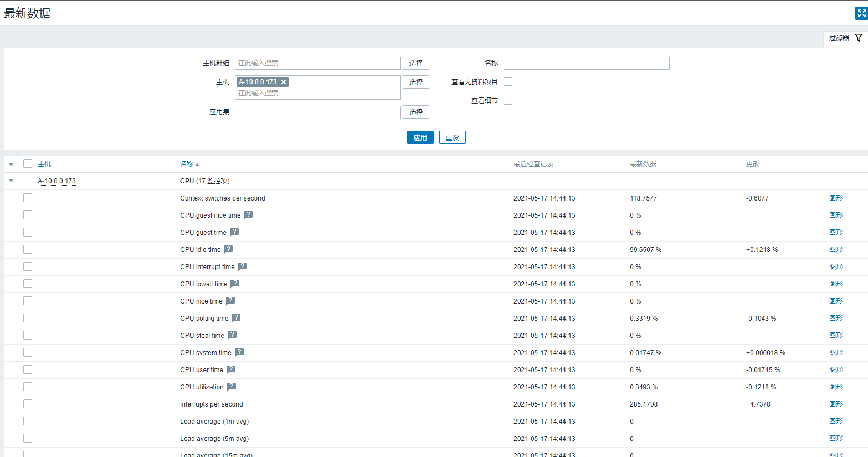Screen dimensions: 868x457
Task: Enable 查看无资料项目 checkbox
Action: tap(508, 81)
